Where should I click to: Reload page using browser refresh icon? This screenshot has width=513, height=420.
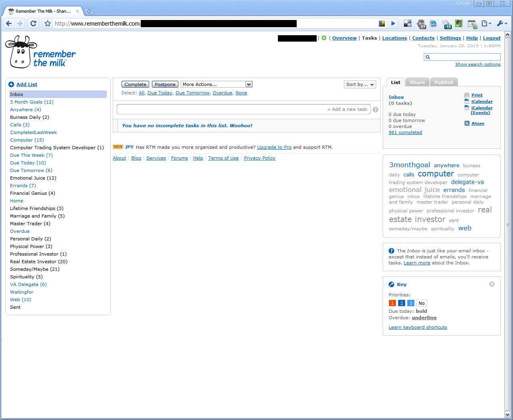click(34, 24)
